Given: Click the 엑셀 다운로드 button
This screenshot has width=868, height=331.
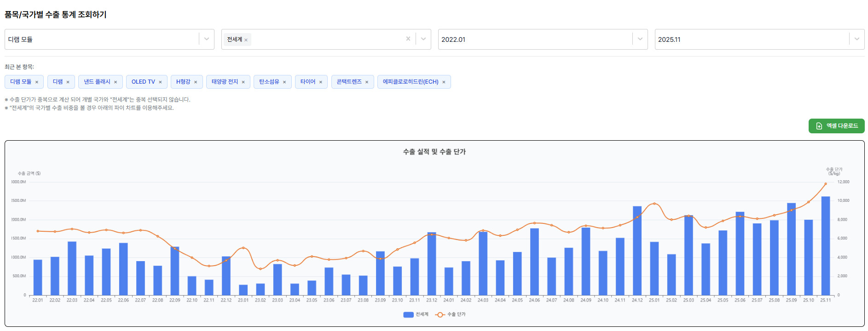Looking at the screenshot, I should (836, 126).
